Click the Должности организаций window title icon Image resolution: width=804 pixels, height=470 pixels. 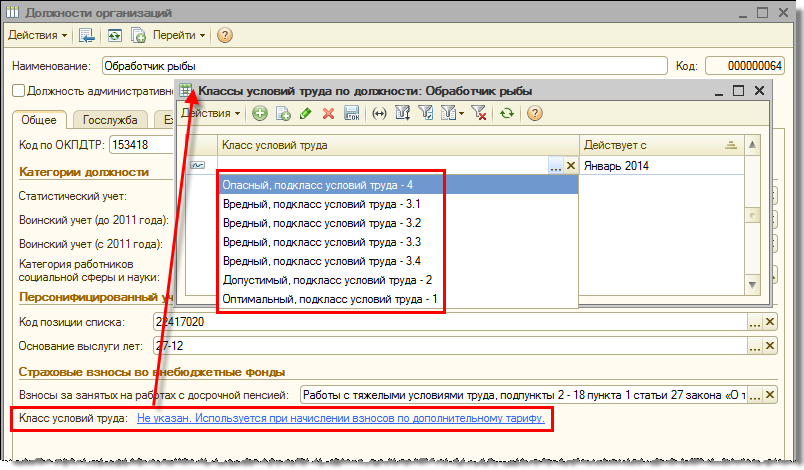[x=12, y=12]
